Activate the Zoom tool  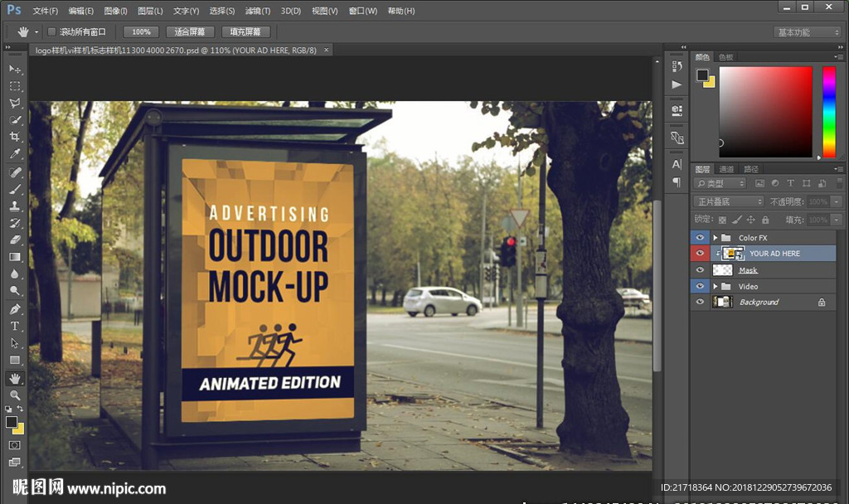pyautogui.click(x=15, y=395)
